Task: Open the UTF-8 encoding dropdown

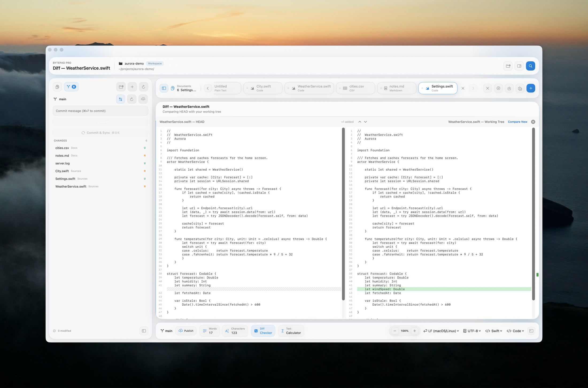Action: pyautogui.click(x=472, y=331)
